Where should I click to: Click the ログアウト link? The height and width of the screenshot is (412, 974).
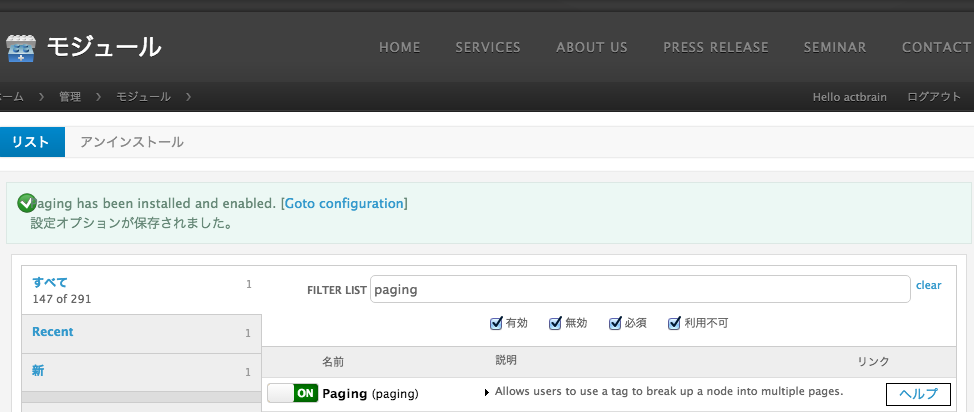click(934, 97)
